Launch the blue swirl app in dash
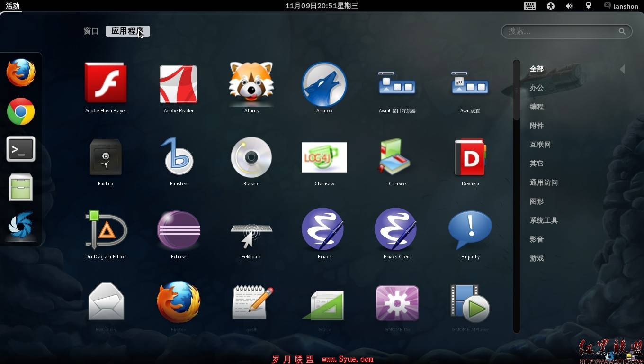The width and height of the screenshot is (644, 364). pos(21,225)
